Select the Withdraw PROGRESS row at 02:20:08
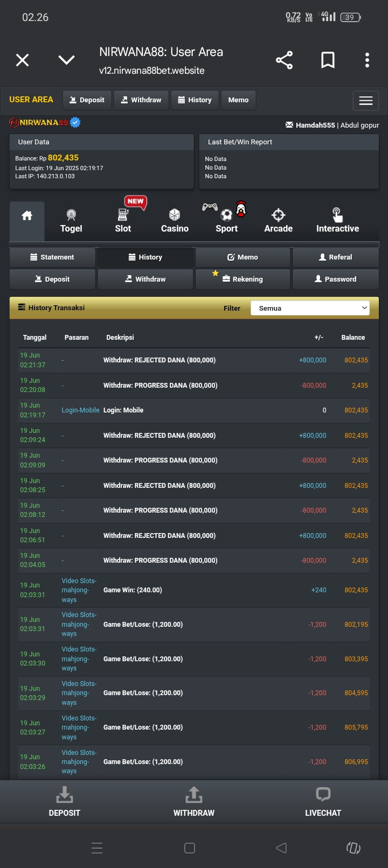388x868 pixels. tap(194, 386)
